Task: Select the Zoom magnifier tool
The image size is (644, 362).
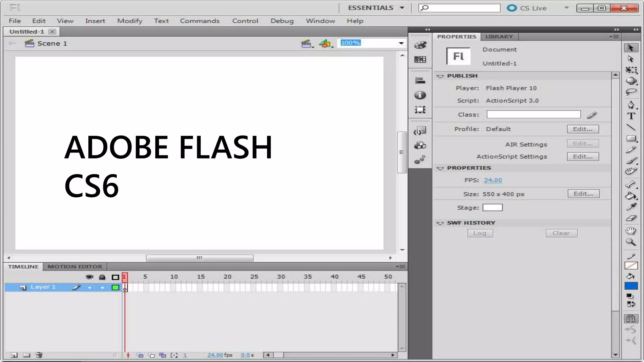Action: tap(631, 242)
